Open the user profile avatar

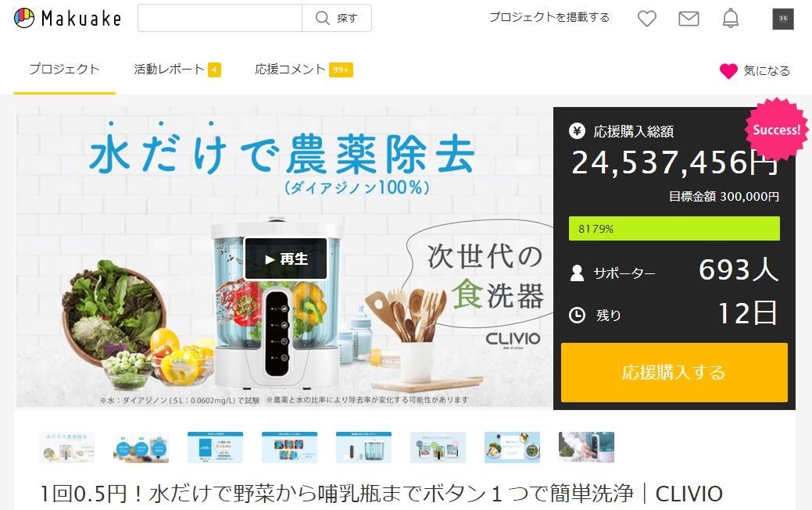tap(783, 20)
